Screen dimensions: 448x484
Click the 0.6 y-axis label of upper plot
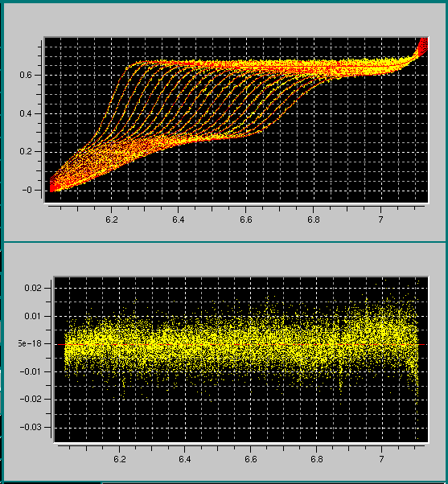coord(26,75)
